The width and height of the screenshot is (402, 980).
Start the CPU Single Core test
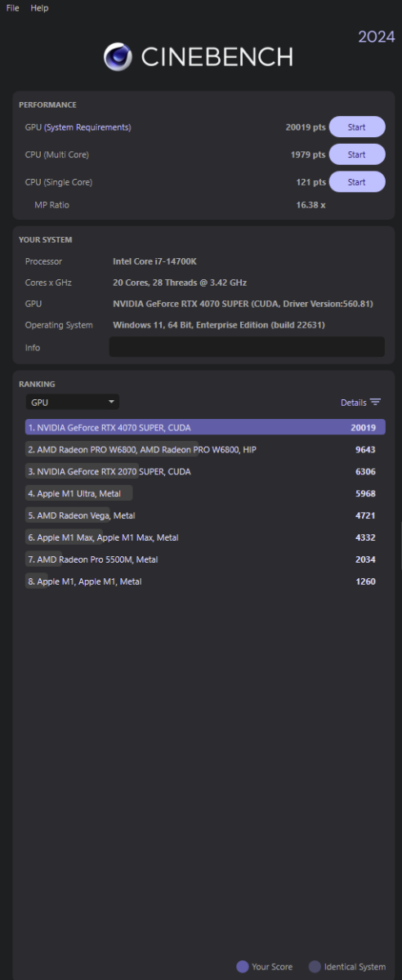(357, 182)
